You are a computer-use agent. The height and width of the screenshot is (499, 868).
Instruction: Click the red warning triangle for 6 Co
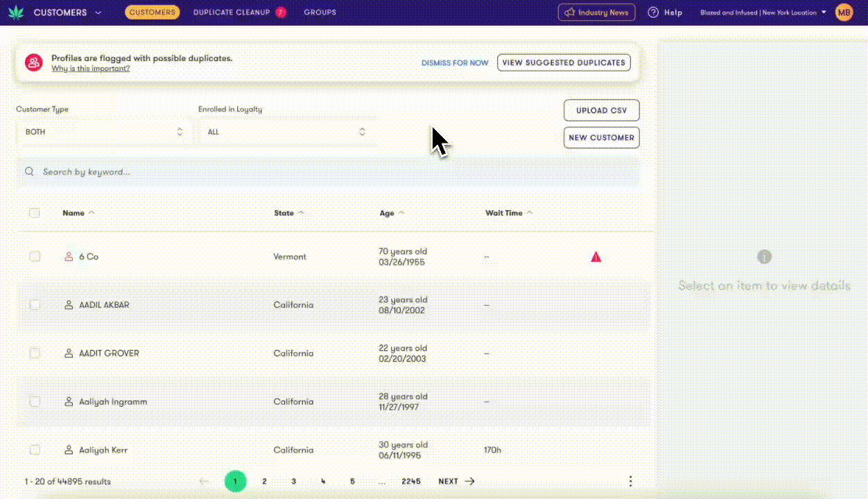596,257
